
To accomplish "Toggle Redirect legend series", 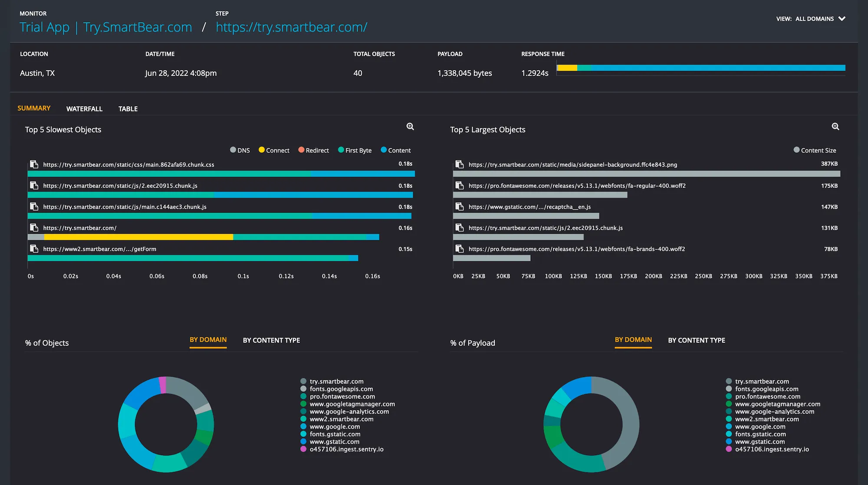I will (x=313, y=150).
